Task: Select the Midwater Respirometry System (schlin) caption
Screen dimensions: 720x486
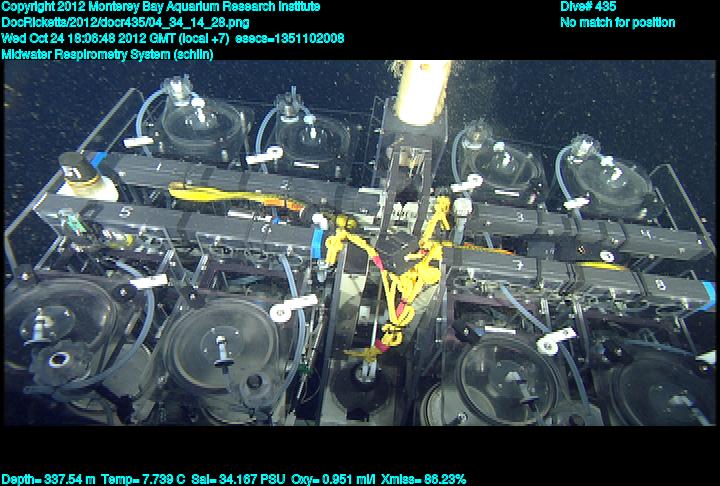Action: pos(107,55)
